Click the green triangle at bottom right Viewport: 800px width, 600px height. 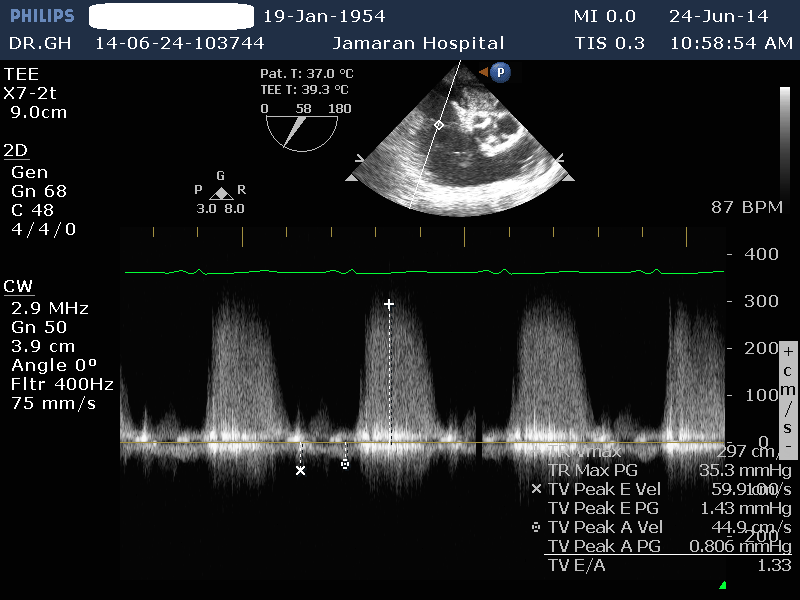click(722, 585)
